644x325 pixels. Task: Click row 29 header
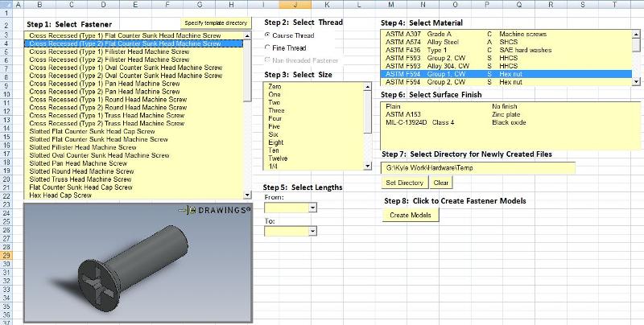(6, 255)
